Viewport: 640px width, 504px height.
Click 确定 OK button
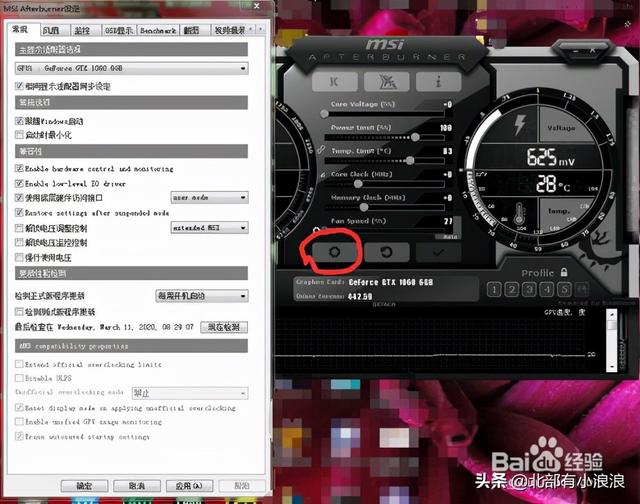[x=84, y=486]
